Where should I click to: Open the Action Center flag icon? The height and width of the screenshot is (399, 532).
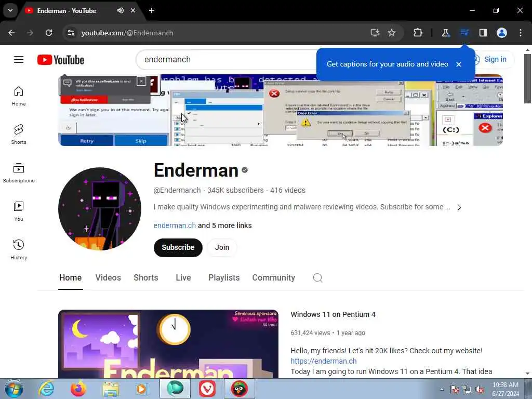click(454, 389)
